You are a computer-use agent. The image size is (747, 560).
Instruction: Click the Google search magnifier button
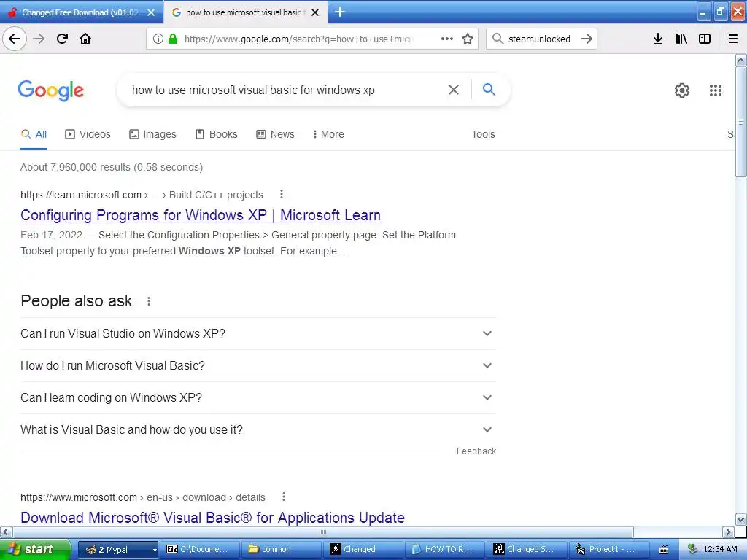[489, 89]
